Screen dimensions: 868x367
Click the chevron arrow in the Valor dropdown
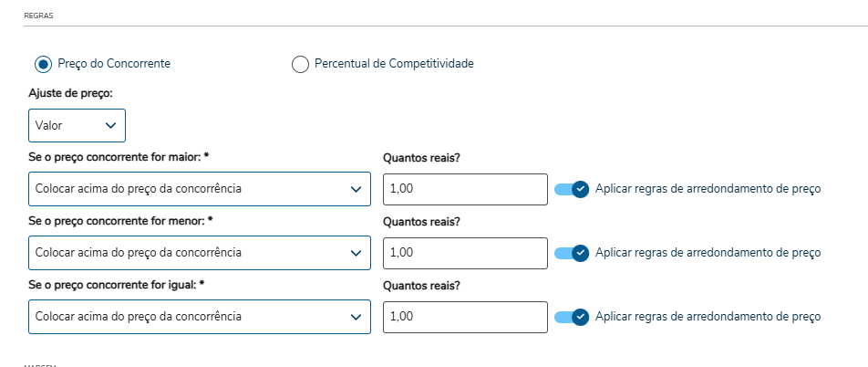tap(111, 125)
